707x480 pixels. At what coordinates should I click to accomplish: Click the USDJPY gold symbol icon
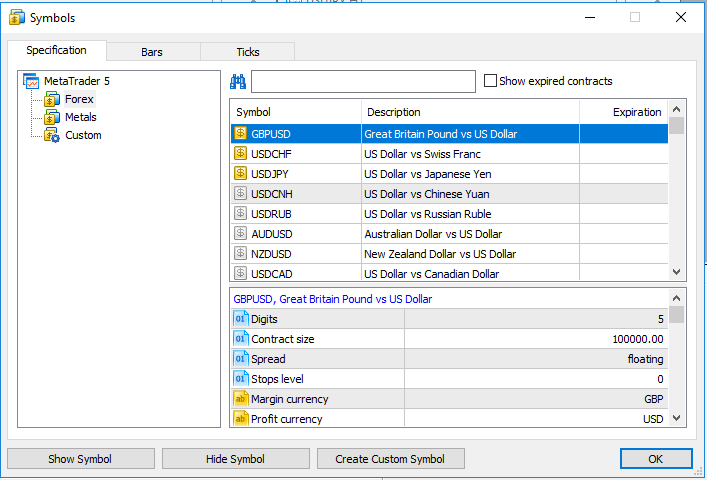coord(241,174)
